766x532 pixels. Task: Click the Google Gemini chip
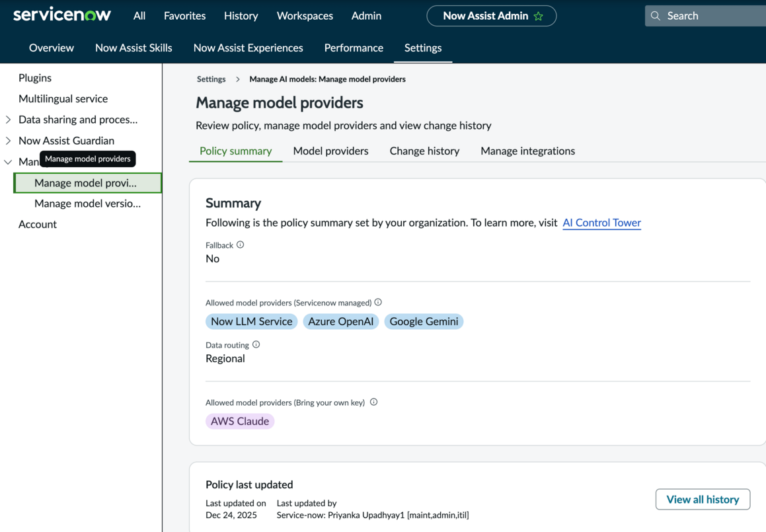(424, 321)
